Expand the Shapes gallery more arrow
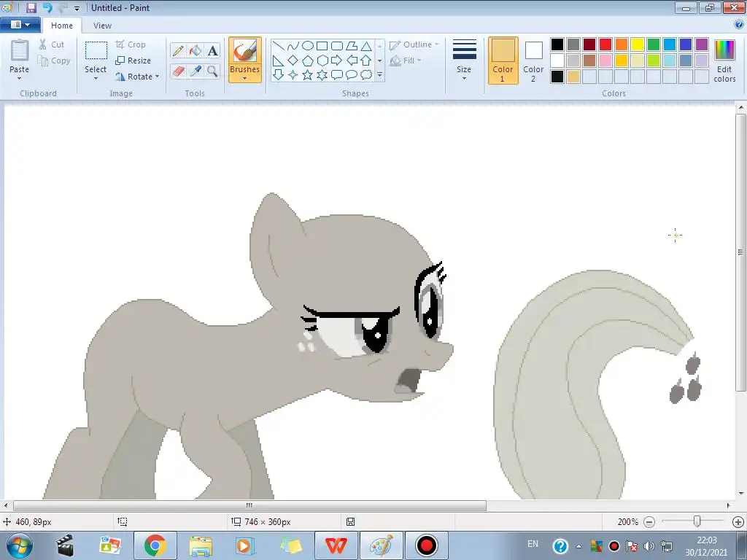This screenshot has width=747, height=560. click(x=379, y=75)
